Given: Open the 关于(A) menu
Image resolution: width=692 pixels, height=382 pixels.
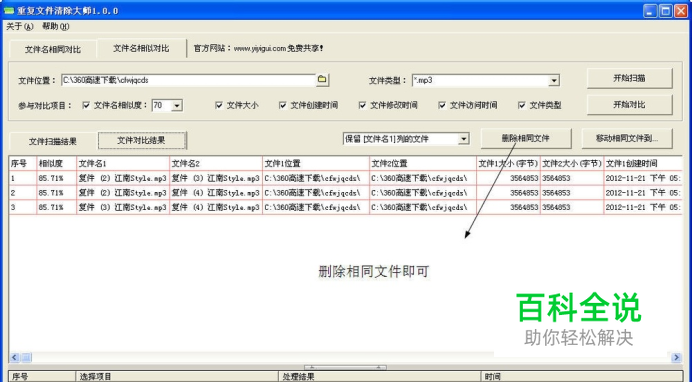Looking at the screenshot, I should (19, 26).
